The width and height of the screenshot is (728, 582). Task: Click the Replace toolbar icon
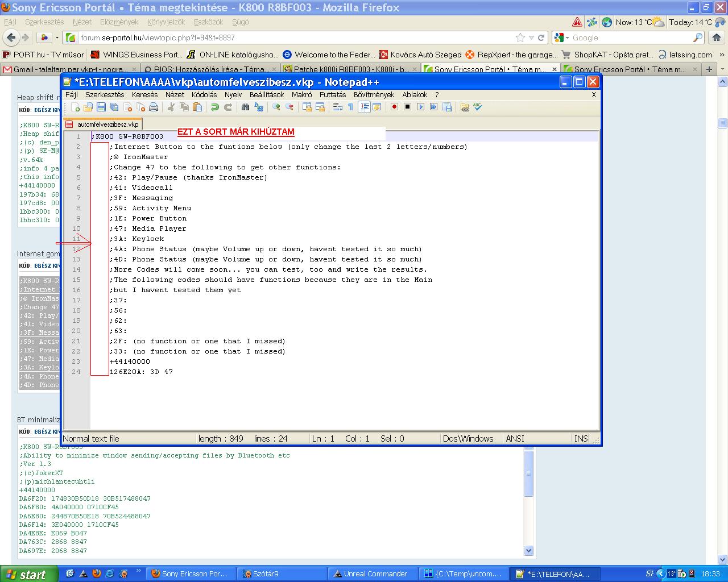pyautogui.click(x=259, y=107)
